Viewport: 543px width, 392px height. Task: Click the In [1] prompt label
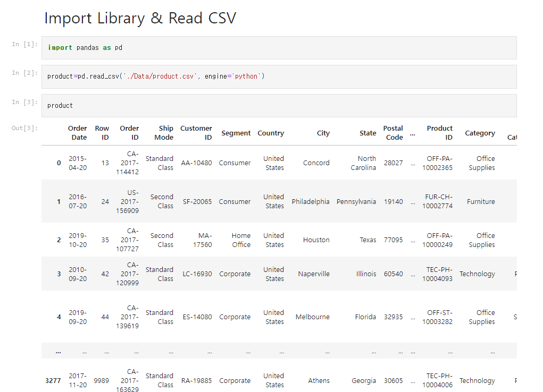pos(24,44)
